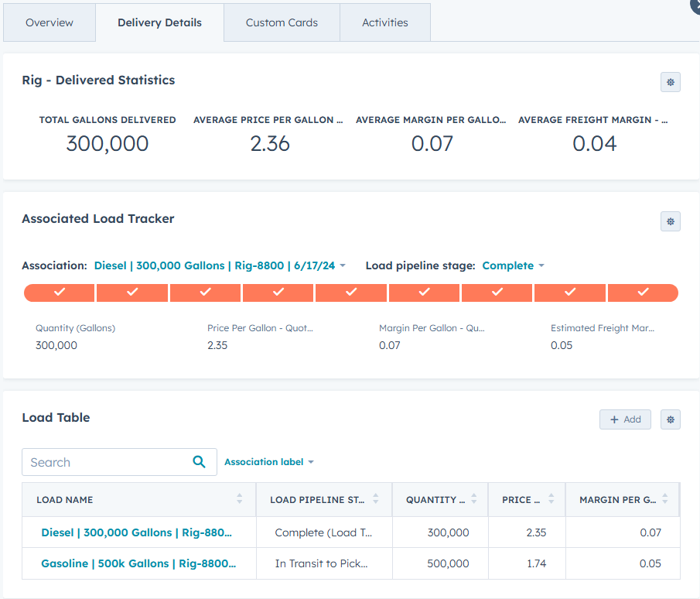
Task: Open settings gear for Rig - Delivered Statistics
Action: click(x=670, y=82)
